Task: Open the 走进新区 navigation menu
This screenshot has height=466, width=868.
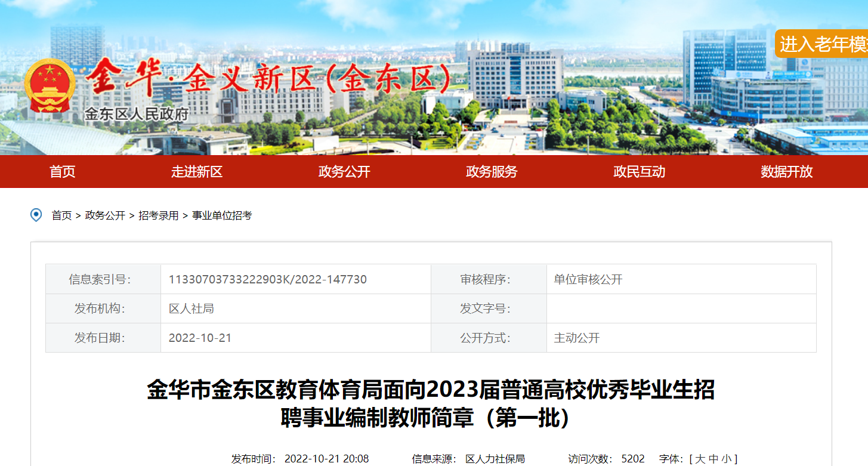Action: tap(197, 172)
